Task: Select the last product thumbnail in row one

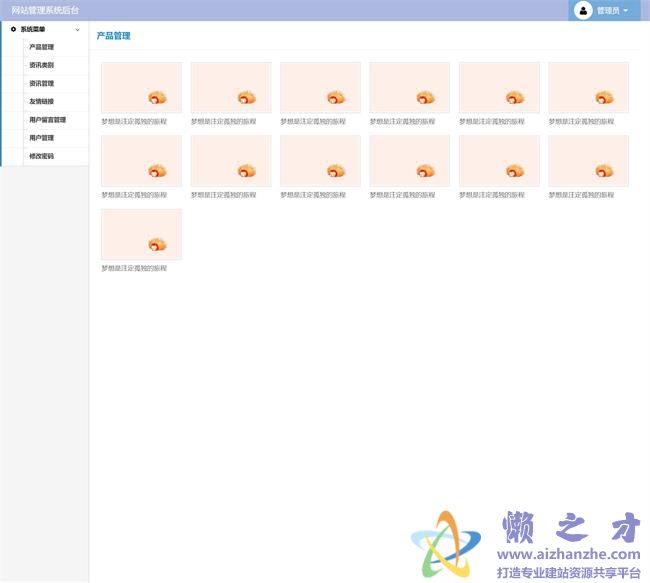Action: [588, 87]
